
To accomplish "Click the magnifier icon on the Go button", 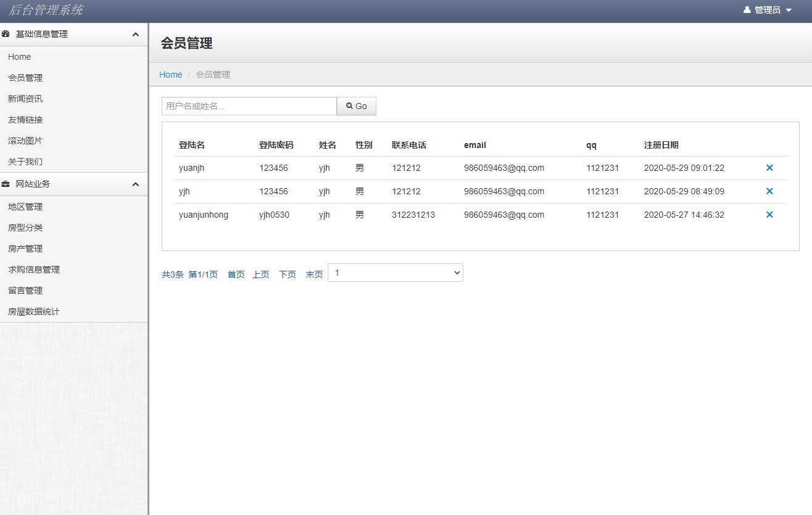I will (x=350, y=105).
